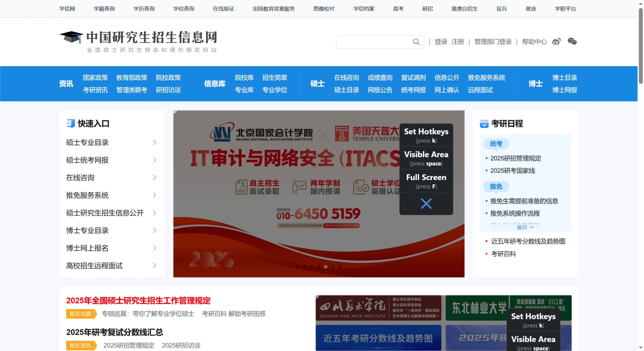Open 港澳台招生 in the top bar

464,9
